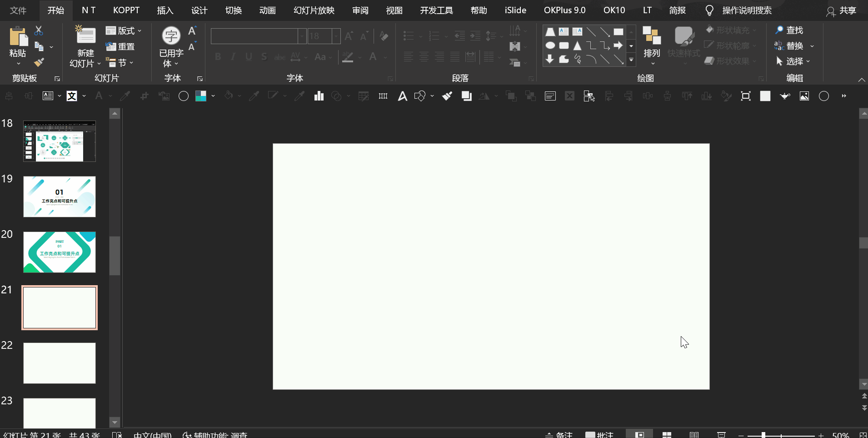Open the 节 section dropdown

point(120,62)
